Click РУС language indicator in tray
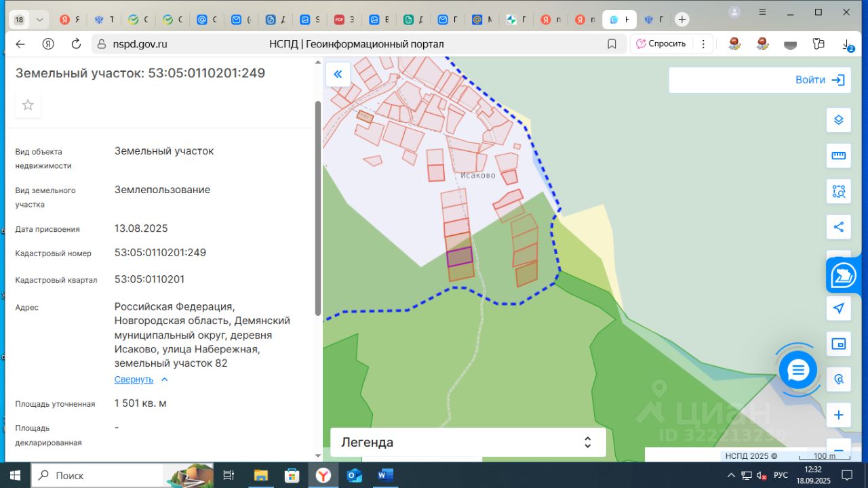Image resolution: width=868 pixels, height=488 pixels. pos(781,475)
